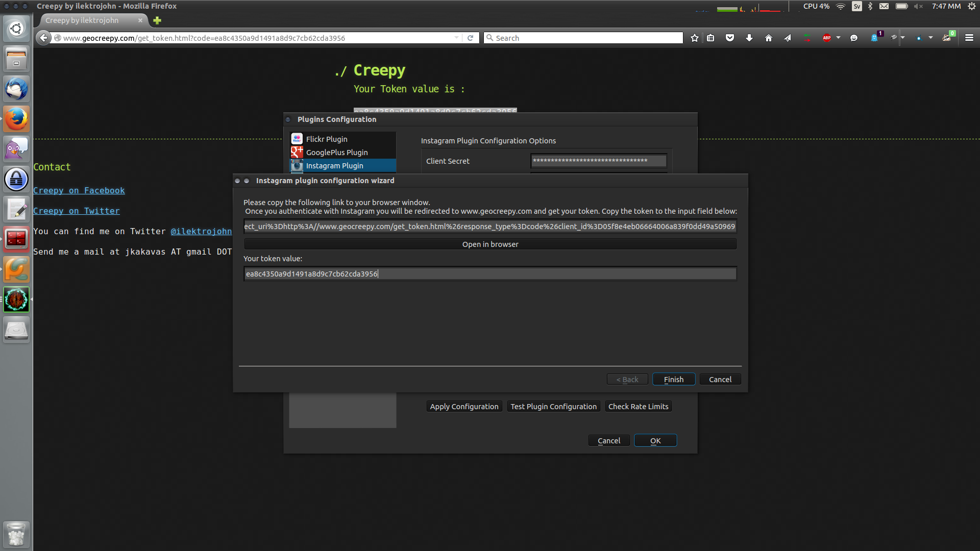Click Cancel button in wizard
The width and height of the screenshot is (980, 551).
point(720,379)
